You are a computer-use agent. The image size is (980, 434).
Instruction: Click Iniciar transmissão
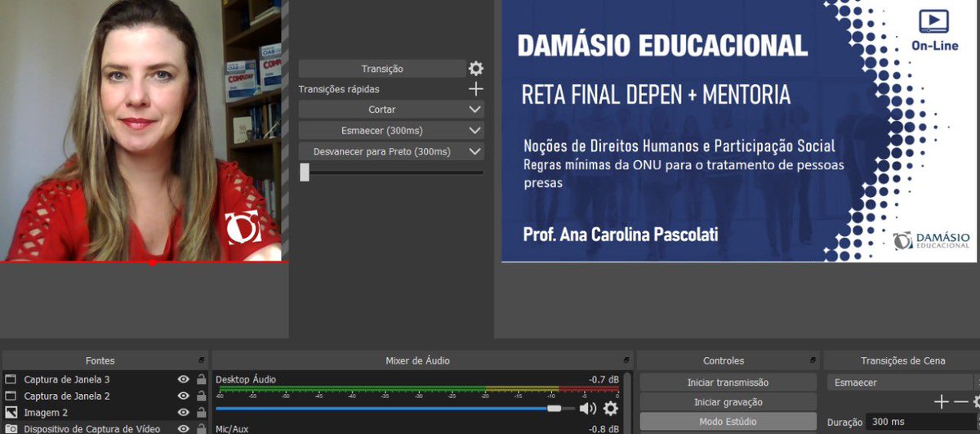[728, 383]
